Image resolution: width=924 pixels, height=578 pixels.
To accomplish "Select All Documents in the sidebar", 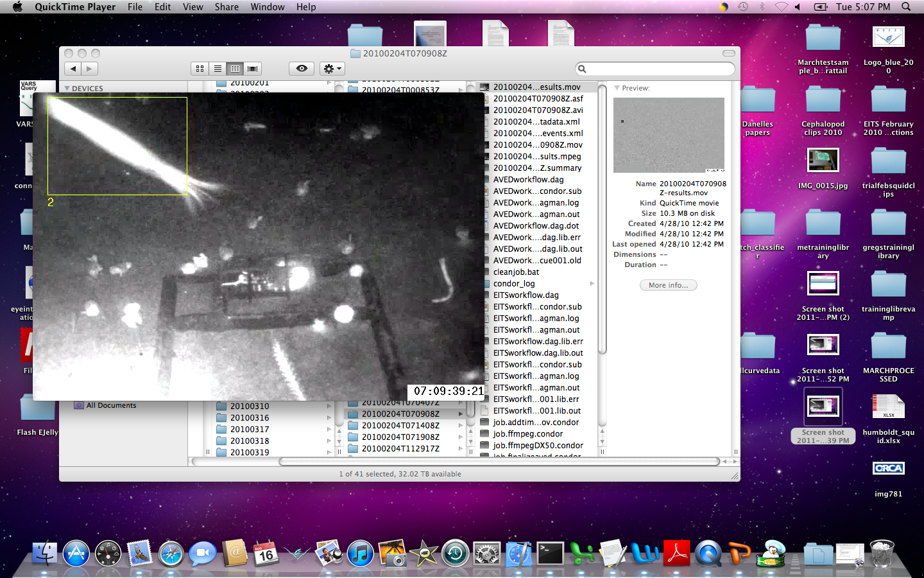I will (x=111, y=405).
